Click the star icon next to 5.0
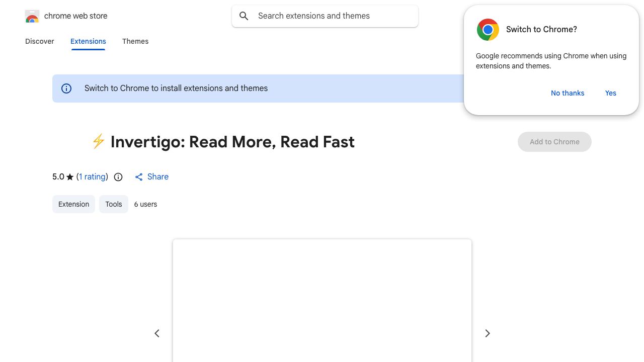This screenshot has width=644, height=362. click(x=70, y=177)
